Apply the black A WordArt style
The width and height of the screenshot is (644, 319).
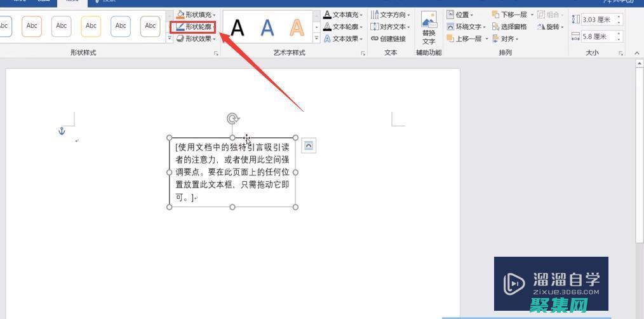(x=238, y=27)
